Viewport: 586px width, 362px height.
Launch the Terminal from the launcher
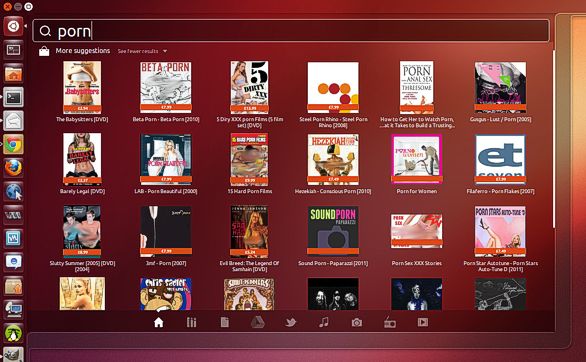point(13,97)
